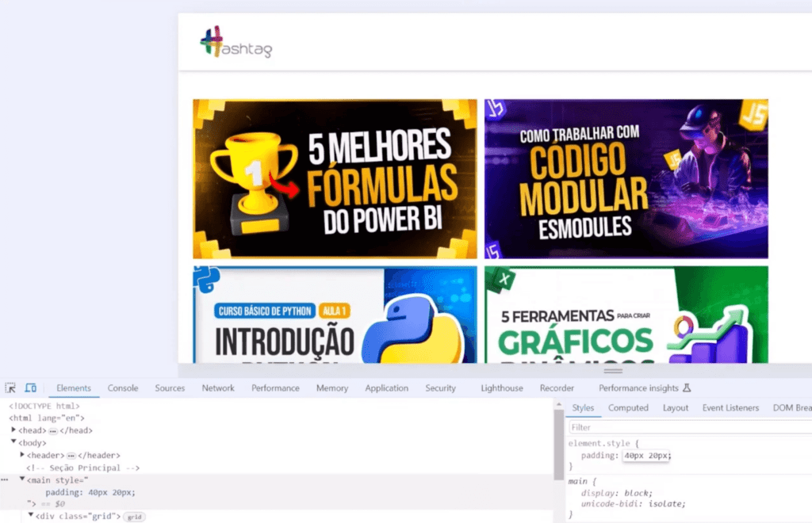Click the Filter styles input field
The height and width of the screenshot is (523, 812).
(x=634, y=426)
